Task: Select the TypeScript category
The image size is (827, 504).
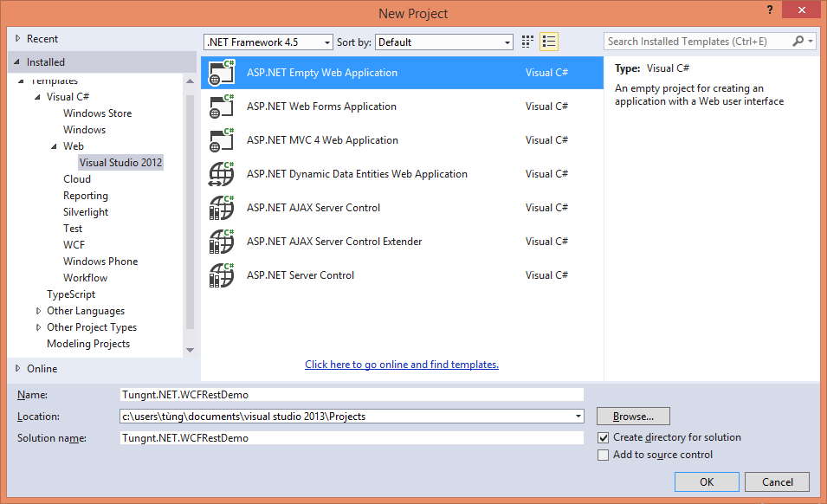Action: tap(71, 294)
